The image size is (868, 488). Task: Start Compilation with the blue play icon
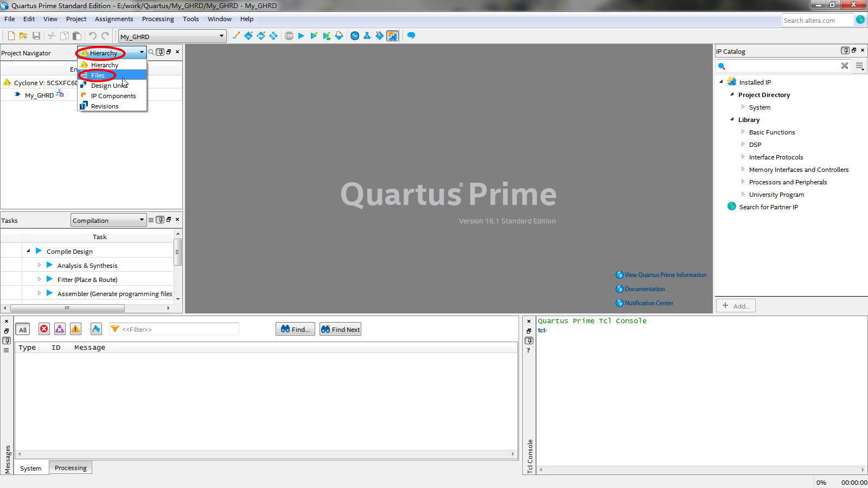click(301, 36)
